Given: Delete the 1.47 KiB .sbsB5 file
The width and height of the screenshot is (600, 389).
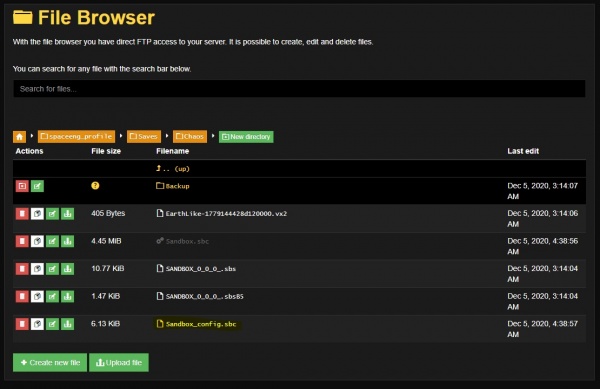Looking at the screenshot, I should [22, 296].
